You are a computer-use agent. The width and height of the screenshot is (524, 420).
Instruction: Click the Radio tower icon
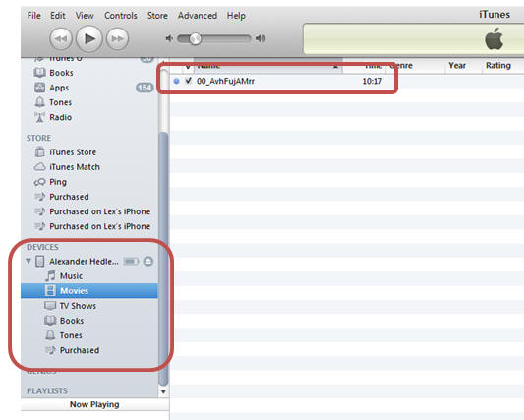39,117
